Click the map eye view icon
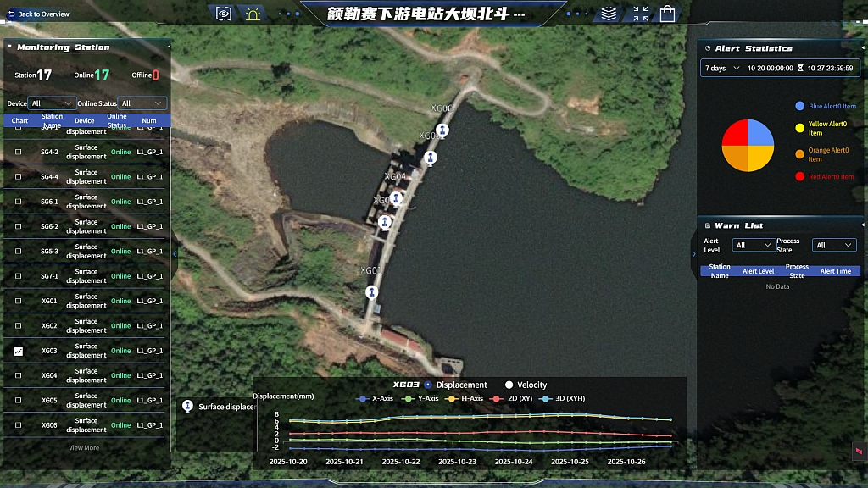Viewport: 868px width, 488px height. pyautogui.click(x=224, y=14)
